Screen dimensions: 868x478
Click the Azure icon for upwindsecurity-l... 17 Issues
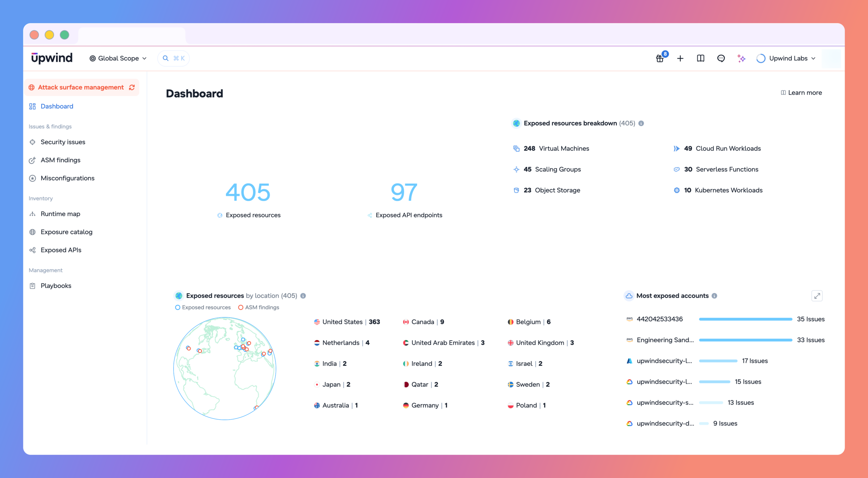pyautogui.click(x=630, y=361)
